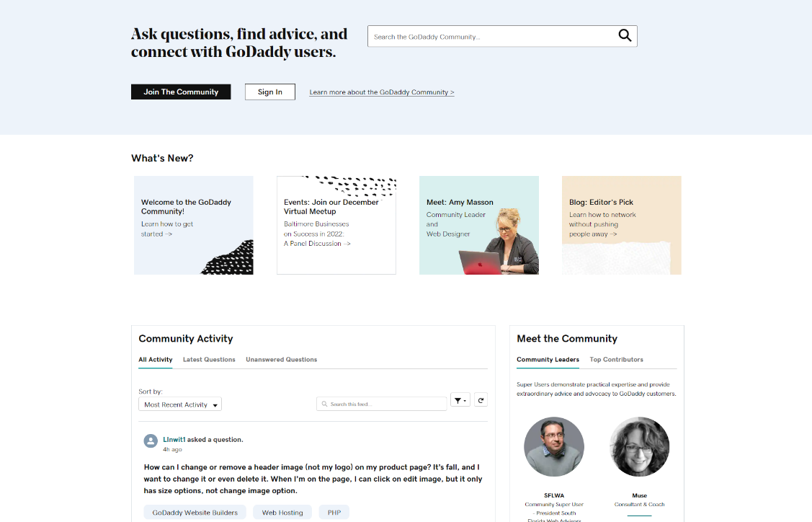
Task: Click the Search the GoDaddy Community field
Action: (x=492, y=36)
